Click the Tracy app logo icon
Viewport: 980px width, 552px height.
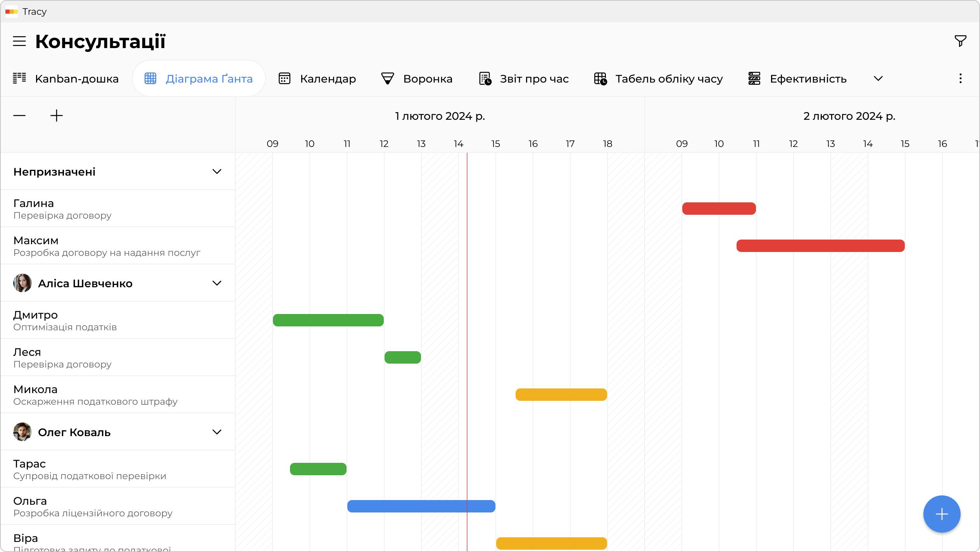click(11, 12)
